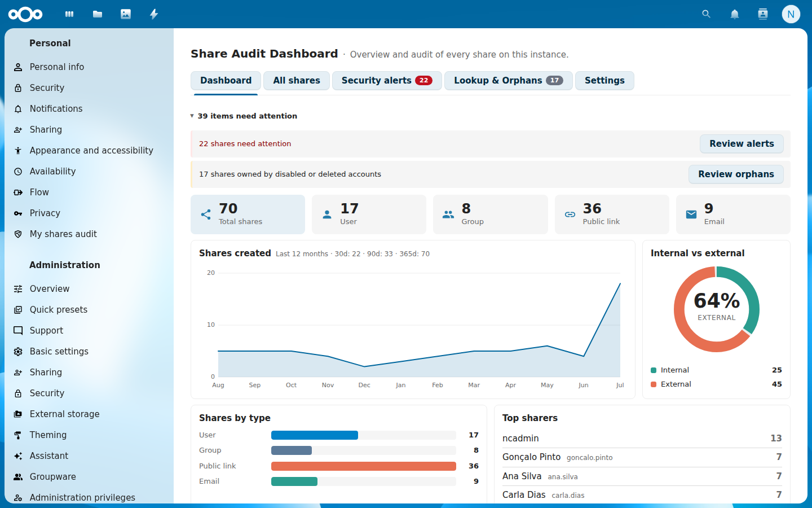812x508 pixels.
Task: Collapse the 39 items need attention section
Action: point(244,116)
